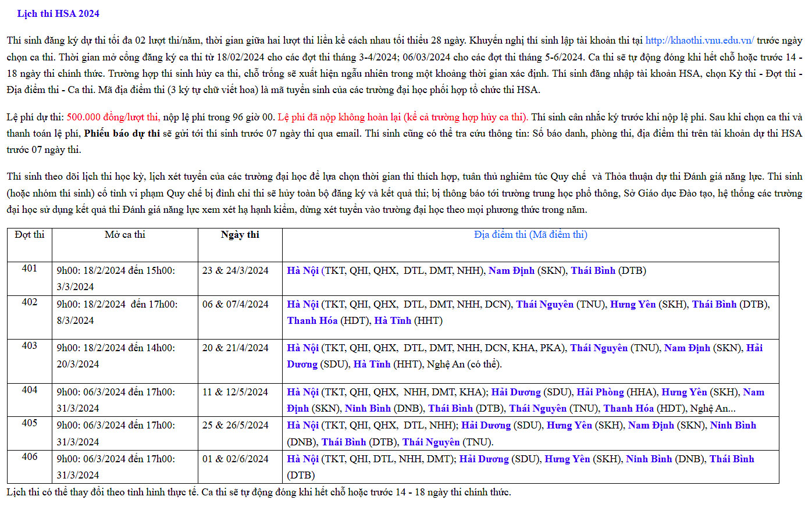This screenshot has height=507, width=812.
Task: Open 'Thanh Hóa' link in round 402
Action: coord(312,321)
